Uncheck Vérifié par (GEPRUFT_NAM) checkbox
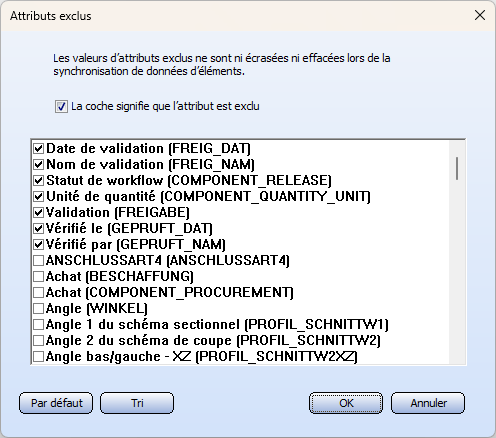Viewport: 496px width, 438px height. (38, 244)
